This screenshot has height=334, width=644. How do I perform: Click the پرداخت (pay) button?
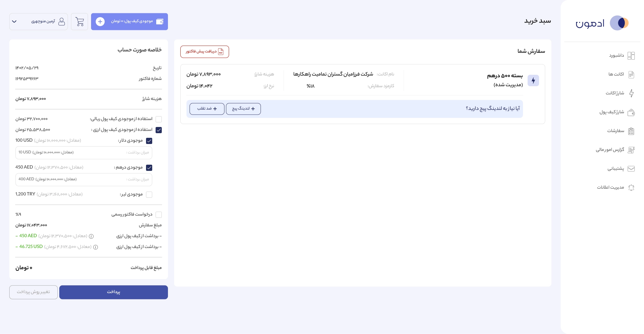(x=114, y=292)
